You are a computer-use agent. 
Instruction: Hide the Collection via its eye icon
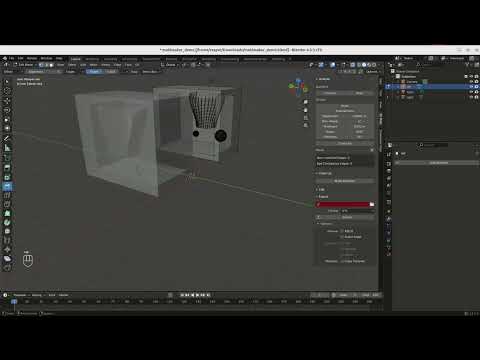(471, 76)
